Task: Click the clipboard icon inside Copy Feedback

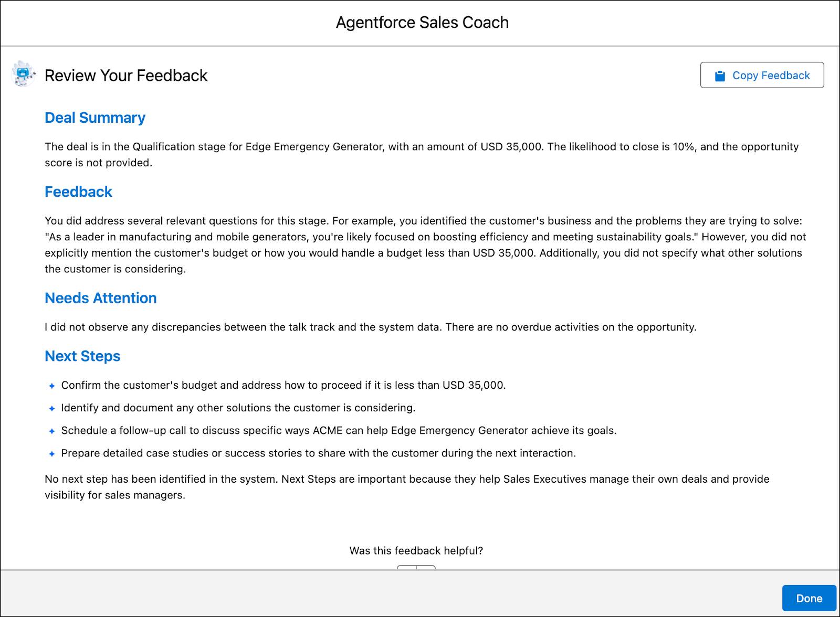Action: click(x=720, y=75)
